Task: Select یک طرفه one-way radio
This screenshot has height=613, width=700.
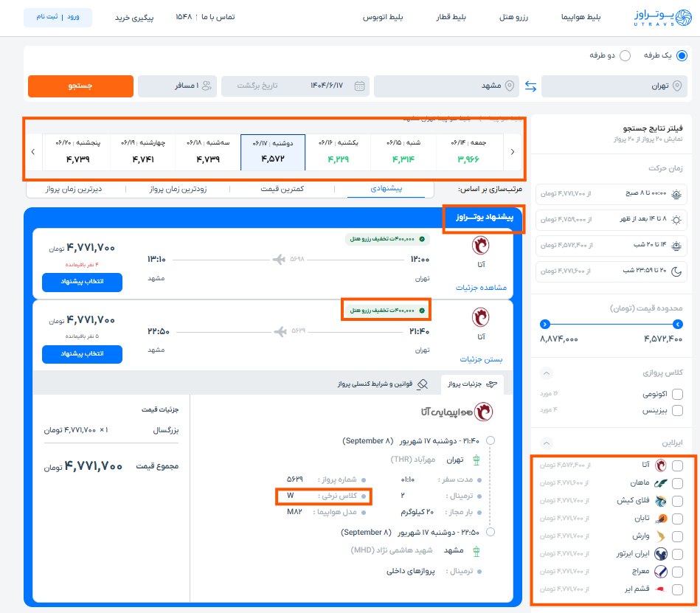Action: (682, 56)
